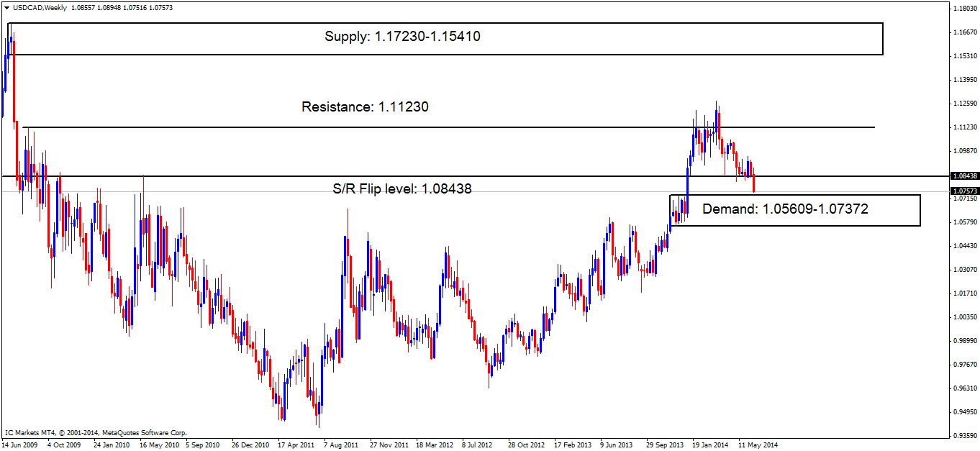This screenshot has width=980, height=451.
Task: Click the 1.18030 price on the scale
Action: tap(963, 9)
